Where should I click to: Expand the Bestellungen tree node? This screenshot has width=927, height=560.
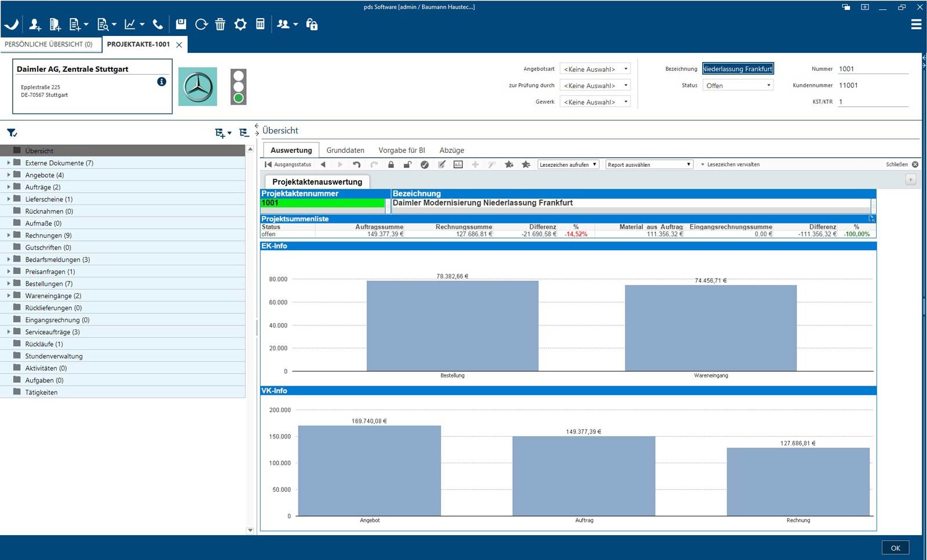tap(9, 284)
